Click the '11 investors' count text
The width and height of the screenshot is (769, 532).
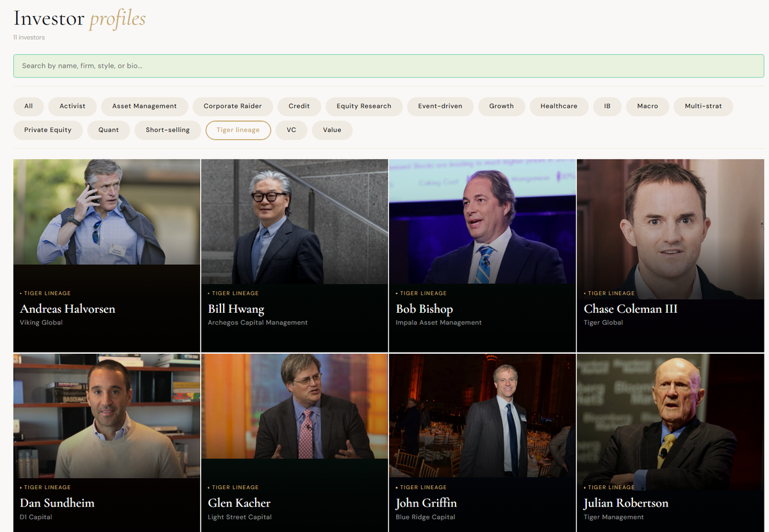point(29,38)
